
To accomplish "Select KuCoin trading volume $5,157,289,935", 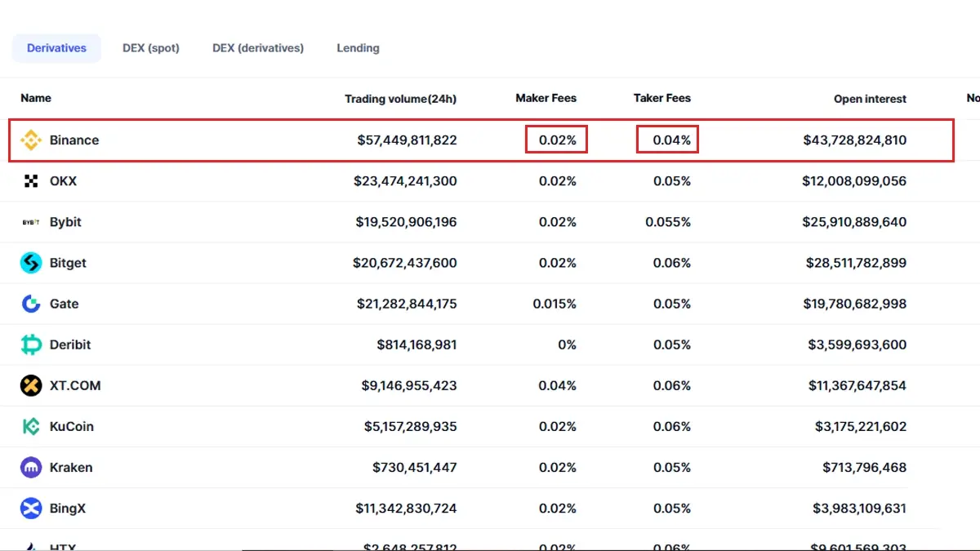I will coord(411,426).
